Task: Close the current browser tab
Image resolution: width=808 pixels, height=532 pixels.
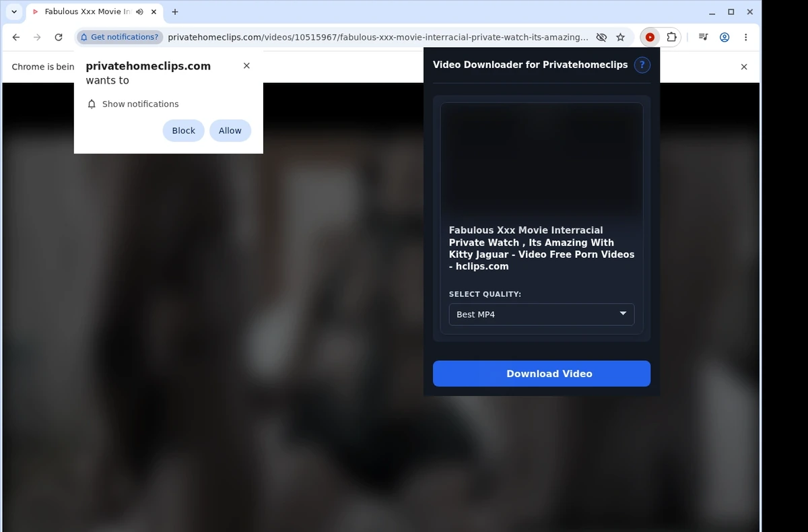Action: point(155,11)
